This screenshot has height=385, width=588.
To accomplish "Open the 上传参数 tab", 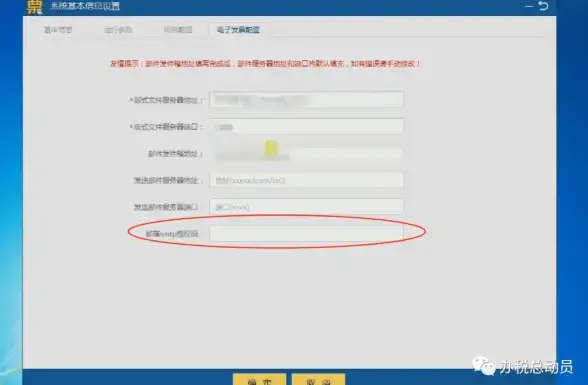I will click(118, 30).
